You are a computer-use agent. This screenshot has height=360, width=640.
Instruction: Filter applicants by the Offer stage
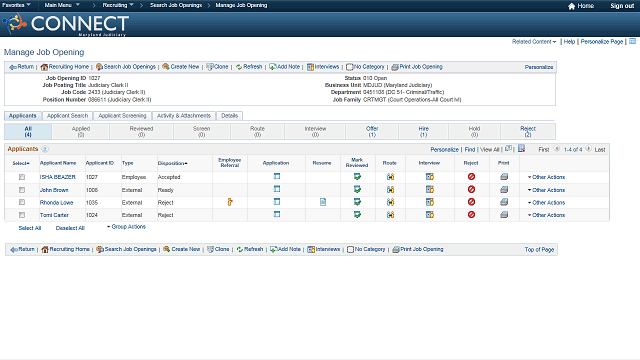(x=372, y=131)
